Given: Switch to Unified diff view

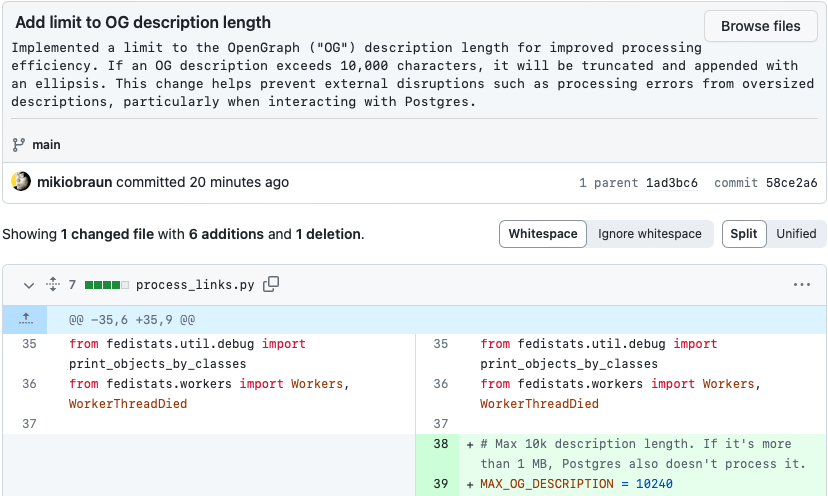Looking at the screenshot, I should 796,234.
